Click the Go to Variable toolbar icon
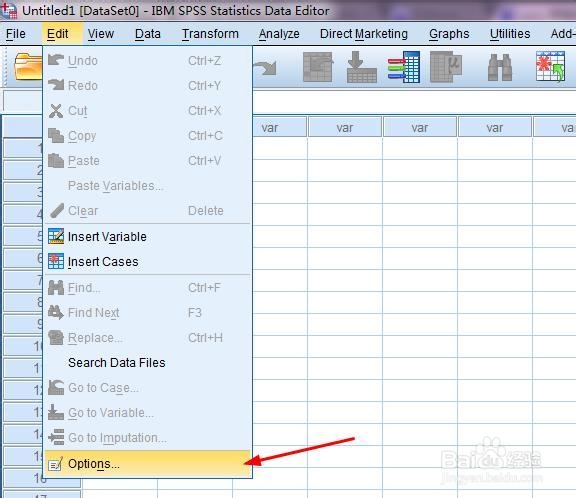 click(x=361, y=67)
